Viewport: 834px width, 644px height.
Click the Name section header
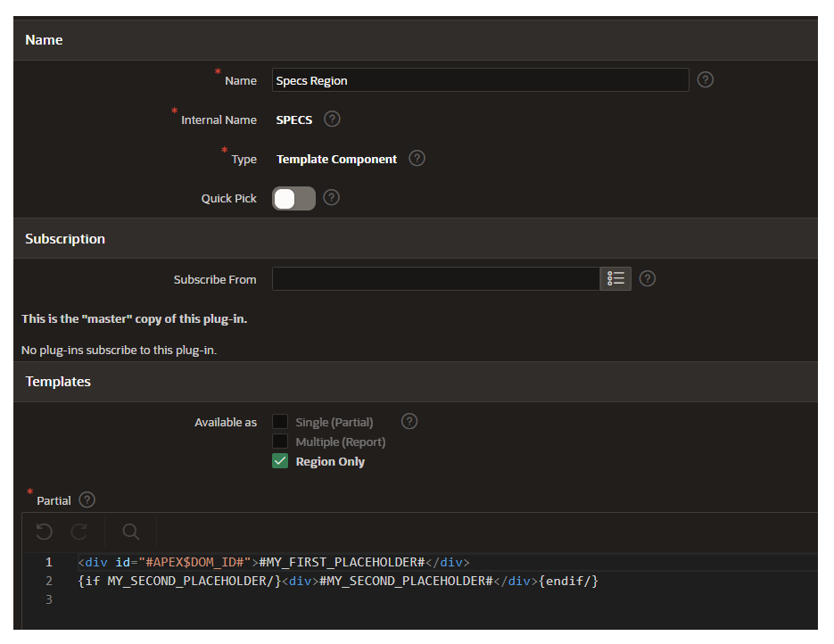point(416,40)
